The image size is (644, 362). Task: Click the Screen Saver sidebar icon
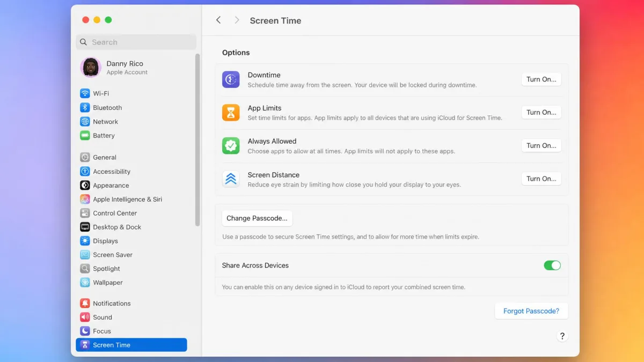click(x=85, y=255)
